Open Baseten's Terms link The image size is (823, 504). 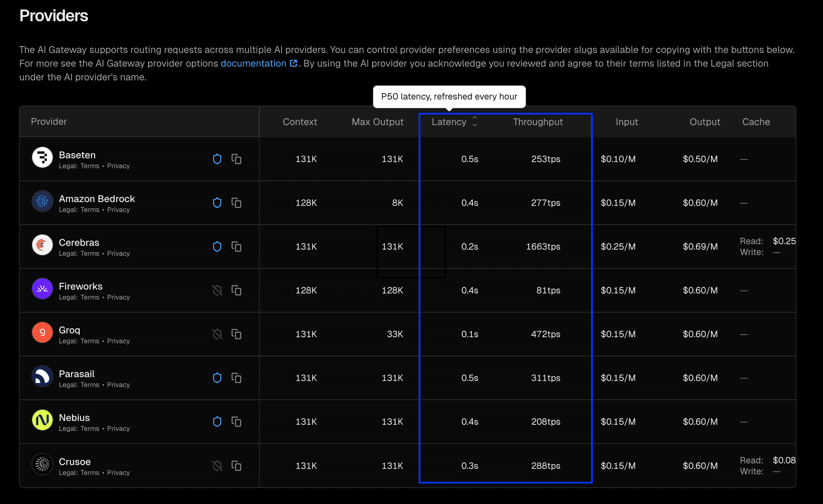90,166
